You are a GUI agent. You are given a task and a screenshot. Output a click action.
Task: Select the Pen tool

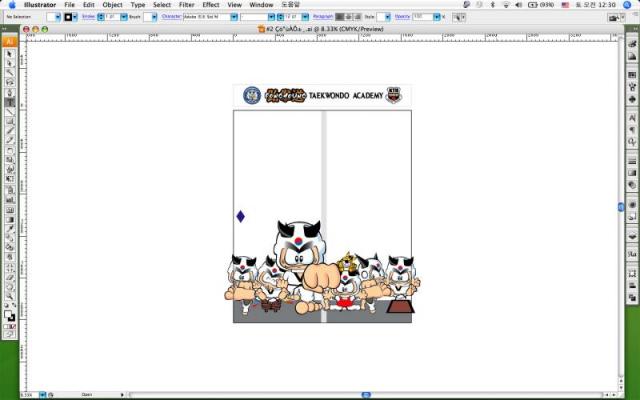coord(10,93)
